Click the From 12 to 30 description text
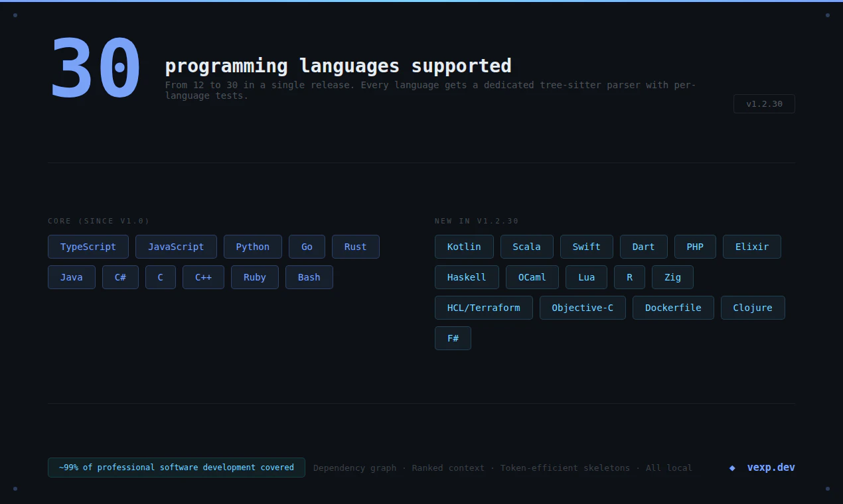 [430, 90]
